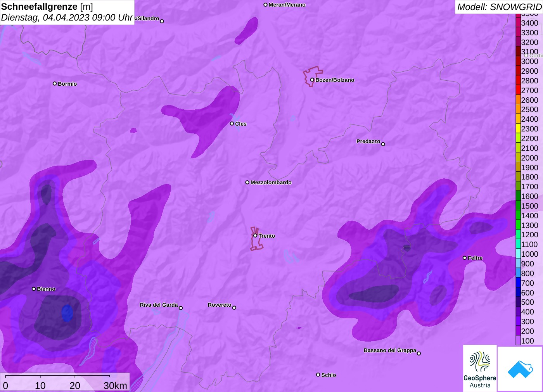Click the GeoSphere Austria logo
This screenshot has height=392, width=543.
coord(480,368)
